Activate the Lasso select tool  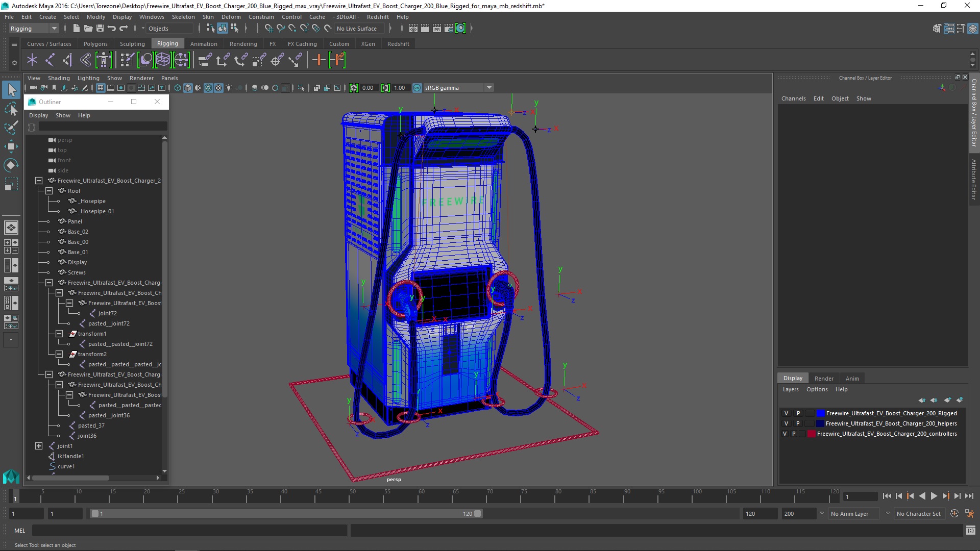coord(11,109)
